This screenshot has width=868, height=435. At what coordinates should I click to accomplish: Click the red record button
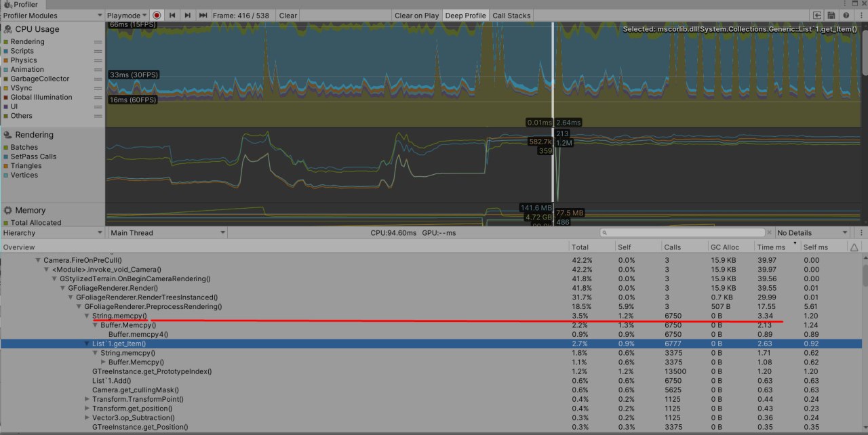click(157, 15)
